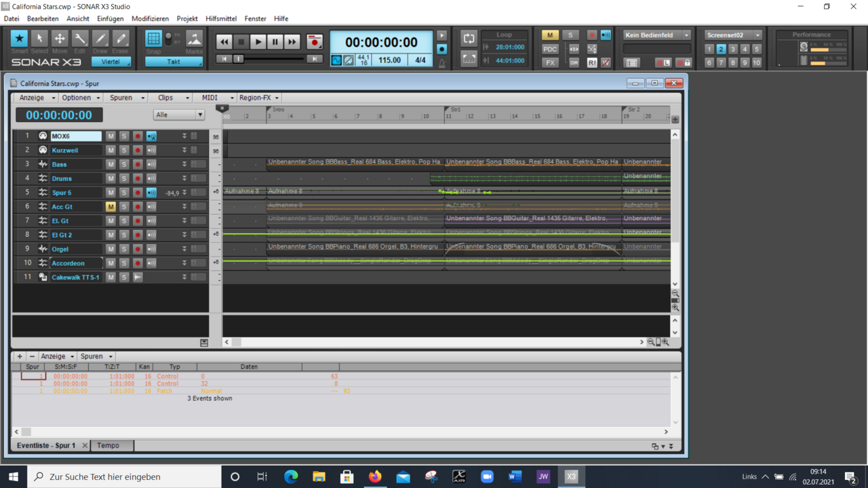
Task: Click the Intro marker in timeline
Action: (277, 109)
